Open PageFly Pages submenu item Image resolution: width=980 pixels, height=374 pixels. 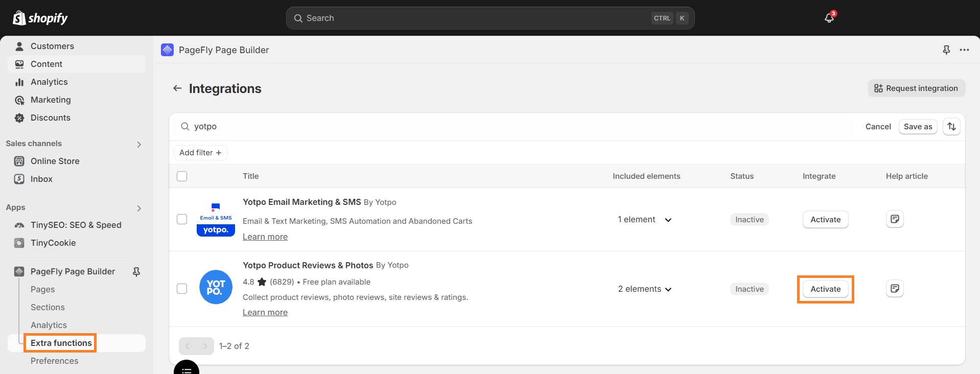(43, 289)
